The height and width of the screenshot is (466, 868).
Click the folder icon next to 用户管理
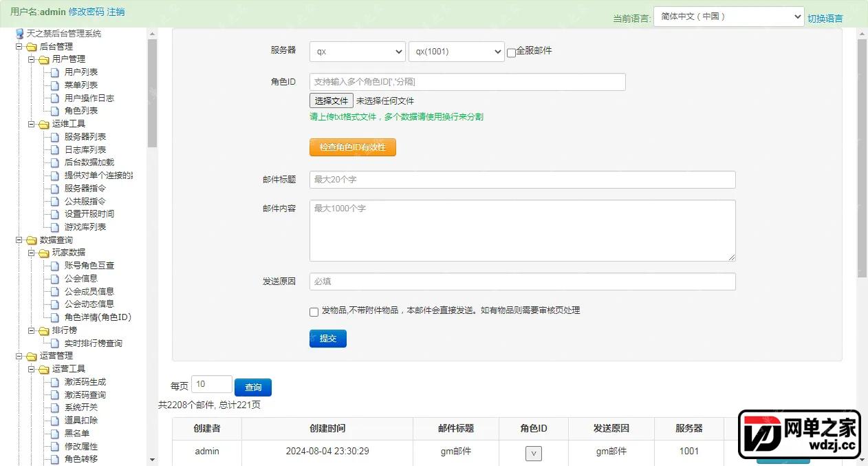(44, 59)
